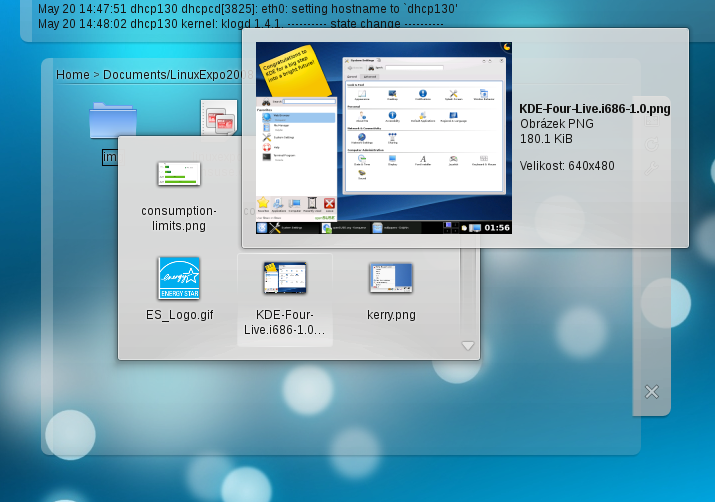Close the applet using the handle X
715x502 pixels.
point(652,392)
